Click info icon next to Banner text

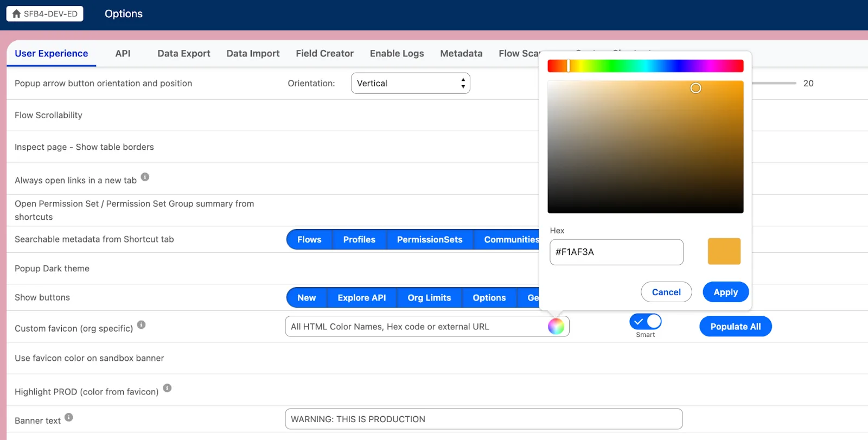click(69, 417)
